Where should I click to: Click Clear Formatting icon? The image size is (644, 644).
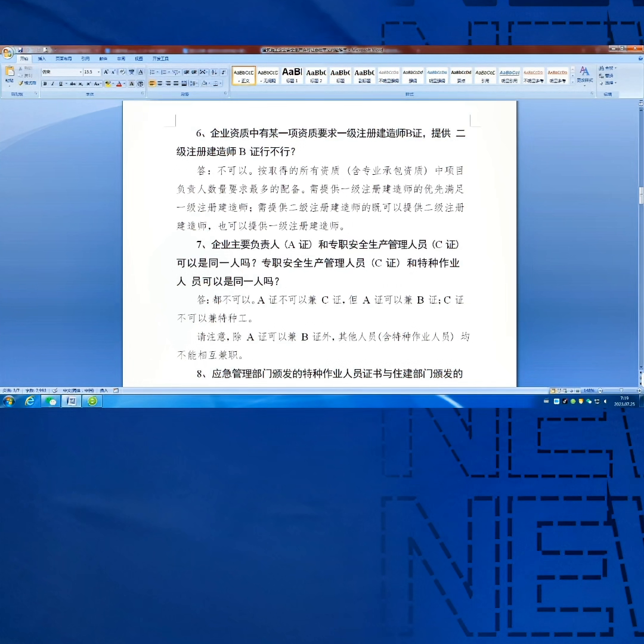coord(122,72)
